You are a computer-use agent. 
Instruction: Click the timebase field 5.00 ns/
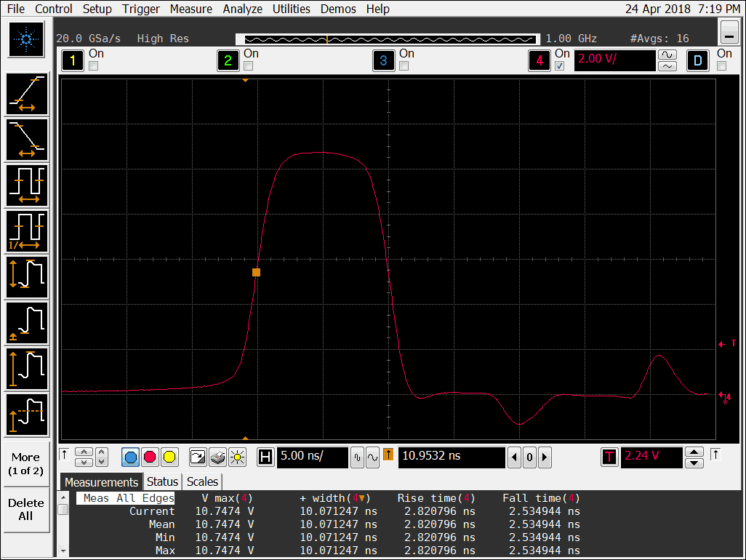[x=313, y=457]
